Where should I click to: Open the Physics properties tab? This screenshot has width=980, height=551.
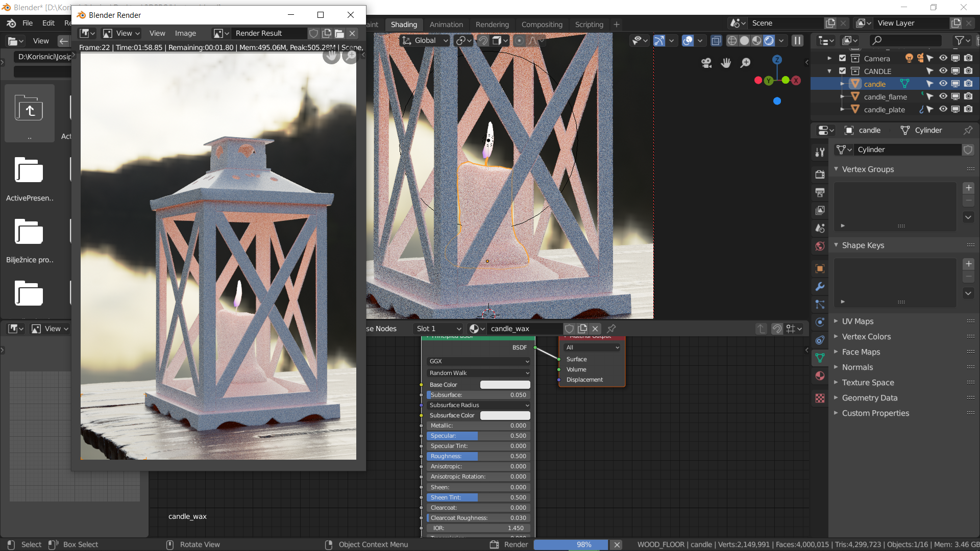[x=820, y=322]
